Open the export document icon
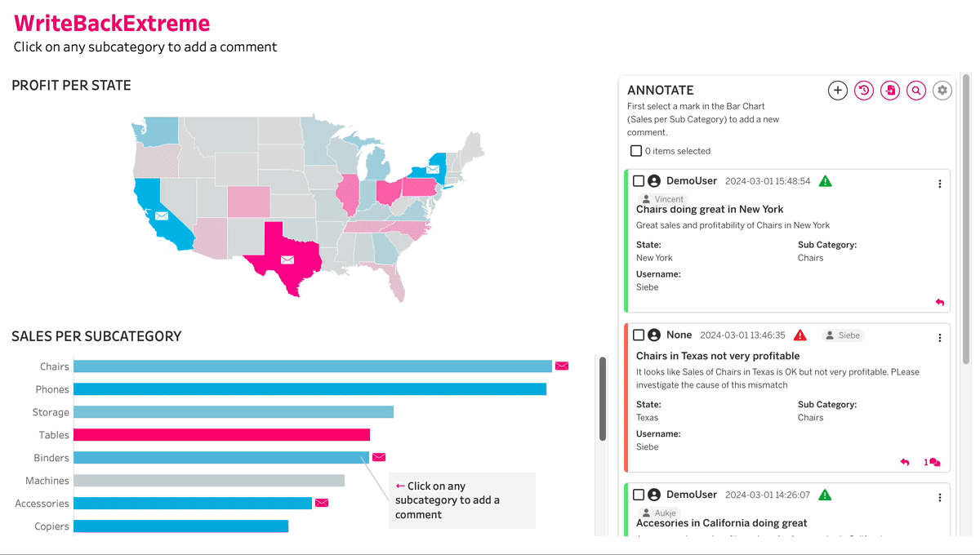 click(x=889, y=90)
